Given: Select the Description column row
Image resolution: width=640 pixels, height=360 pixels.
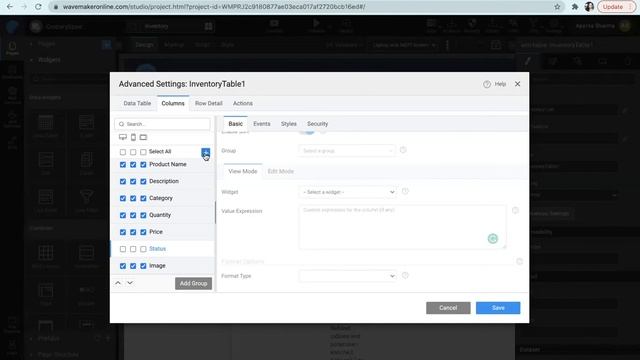Looking at the screenshot, I should tap(162, 181).
